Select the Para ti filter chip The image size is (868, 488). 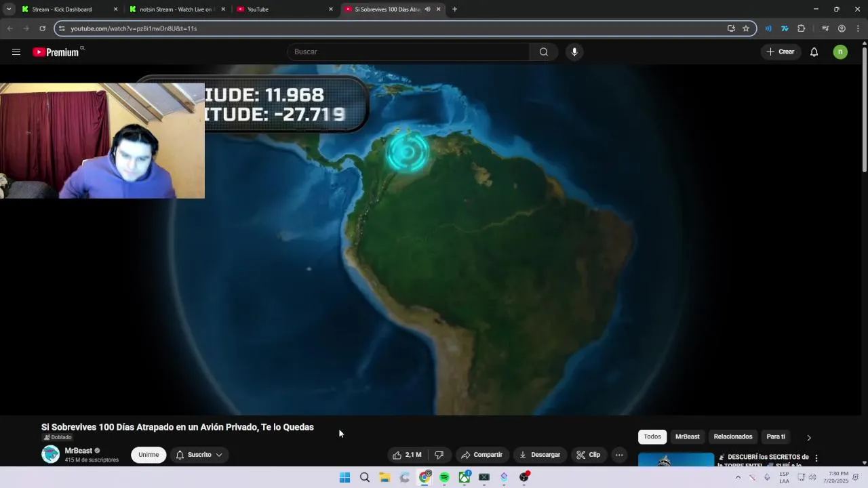[776, 436]
